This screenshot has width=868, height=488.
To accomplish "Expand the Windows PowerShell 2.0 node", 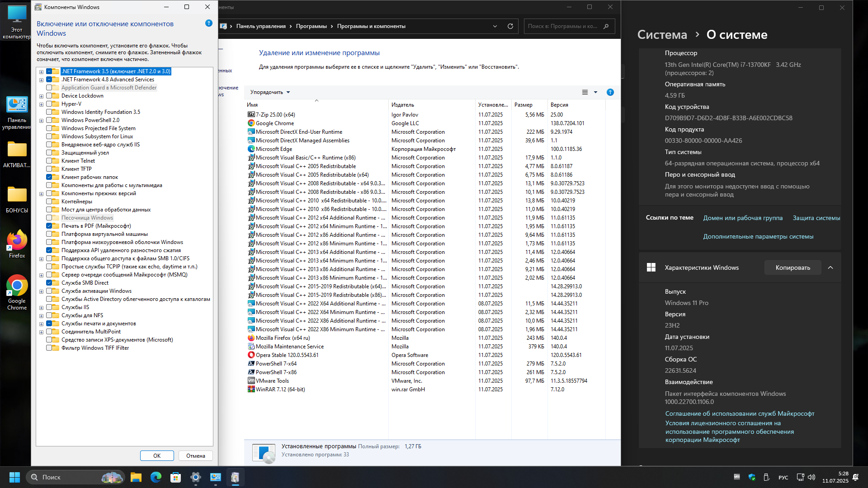I will click(x=41, y=121).
